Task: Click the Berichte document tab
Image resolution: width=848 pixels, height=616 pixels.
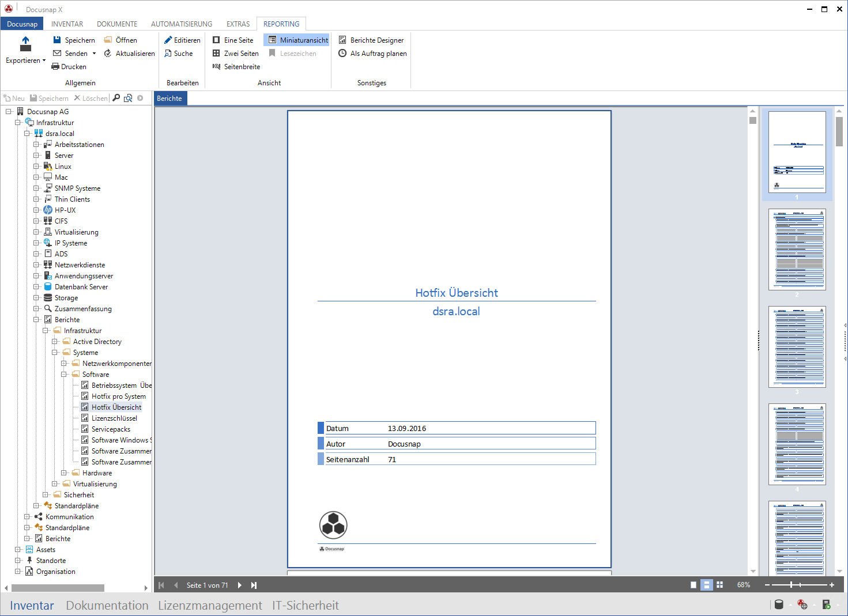Action: pos(169,99)
